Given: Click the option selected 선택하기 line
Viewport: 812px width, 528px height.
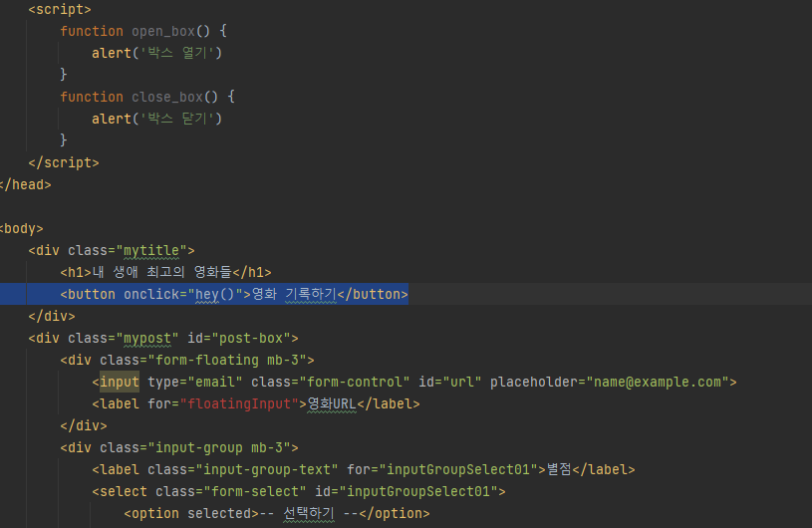Looking at the screenshot, I should tap(277, 513).
